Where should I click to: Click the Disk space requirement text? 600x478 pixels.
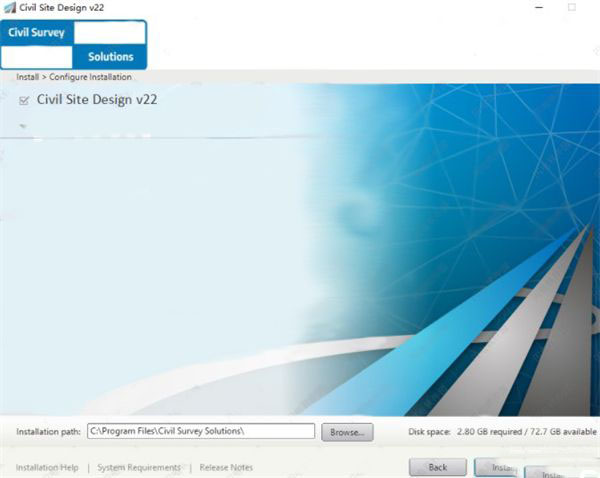(x=495, y=432)
